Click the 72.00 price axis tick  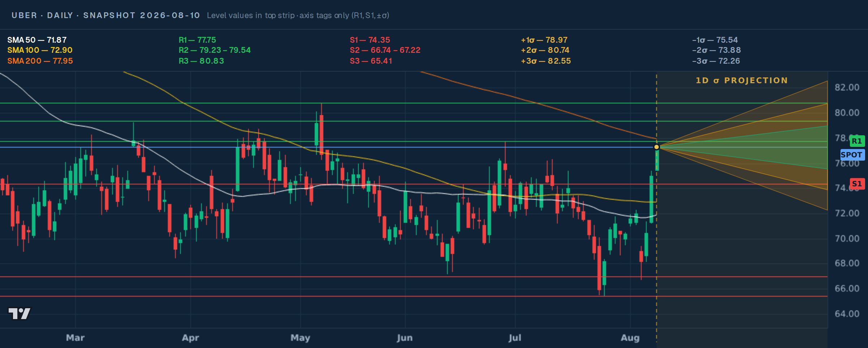click(847, 213)
